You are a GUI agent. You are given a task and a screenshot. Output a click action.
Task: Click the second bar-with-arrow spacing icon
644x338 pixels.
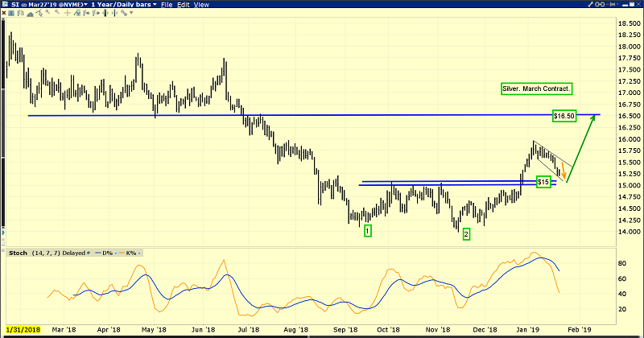[96, 13]
